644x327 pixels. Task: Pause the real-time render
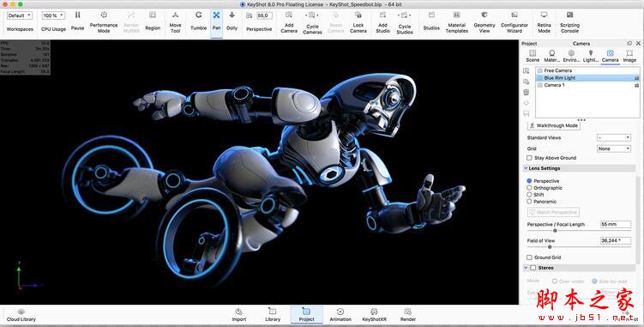pos(77,21)
